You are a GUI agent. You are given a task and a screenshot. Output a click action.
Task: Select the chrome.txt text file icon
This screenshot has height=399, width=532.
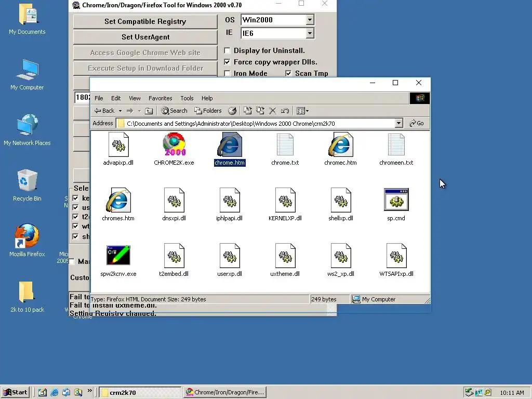pyautogui.click(x=285, y=145)
